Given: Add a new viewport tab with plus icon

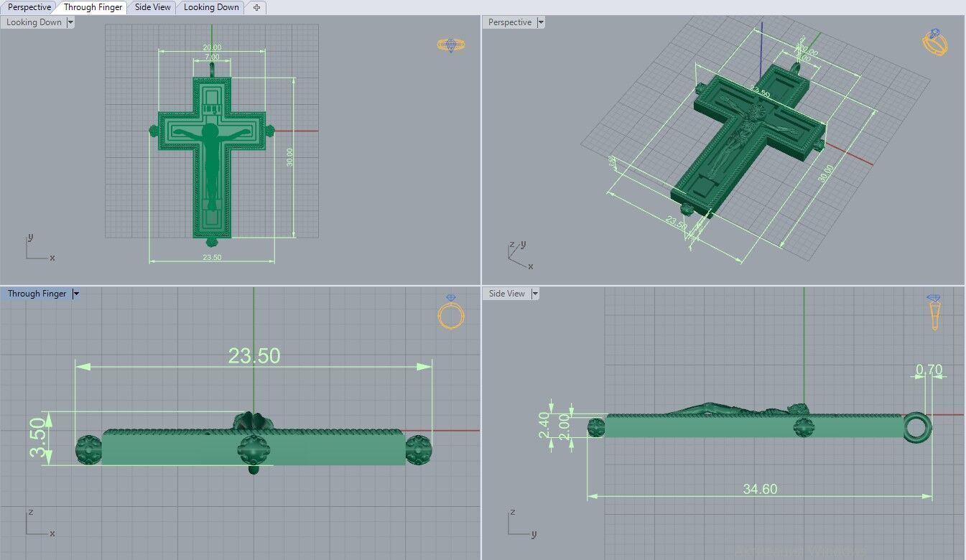Looking at the screenshot, I should pyautogui.click(x=256, y=7).
